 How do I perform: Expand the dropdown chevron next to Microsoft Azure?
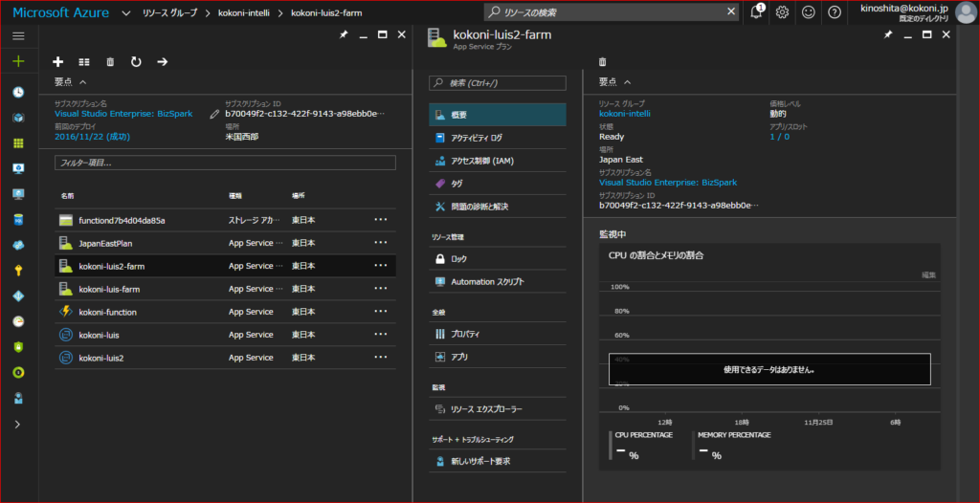coord(129,12)
